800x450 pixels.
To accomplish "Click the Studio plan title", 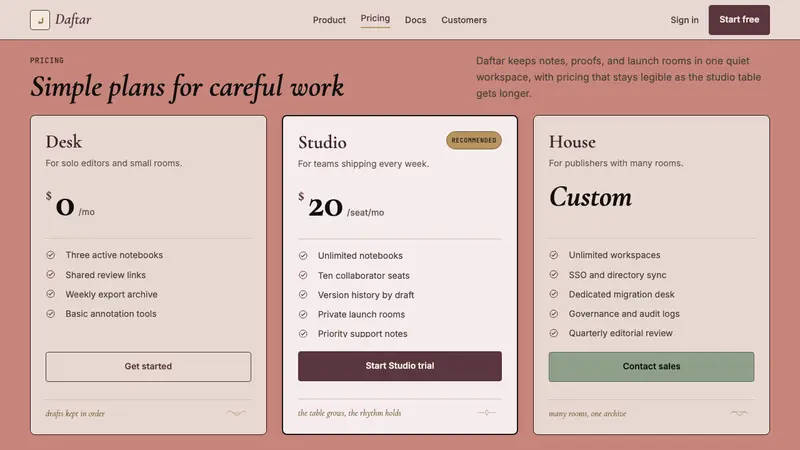I will point(322,142).
